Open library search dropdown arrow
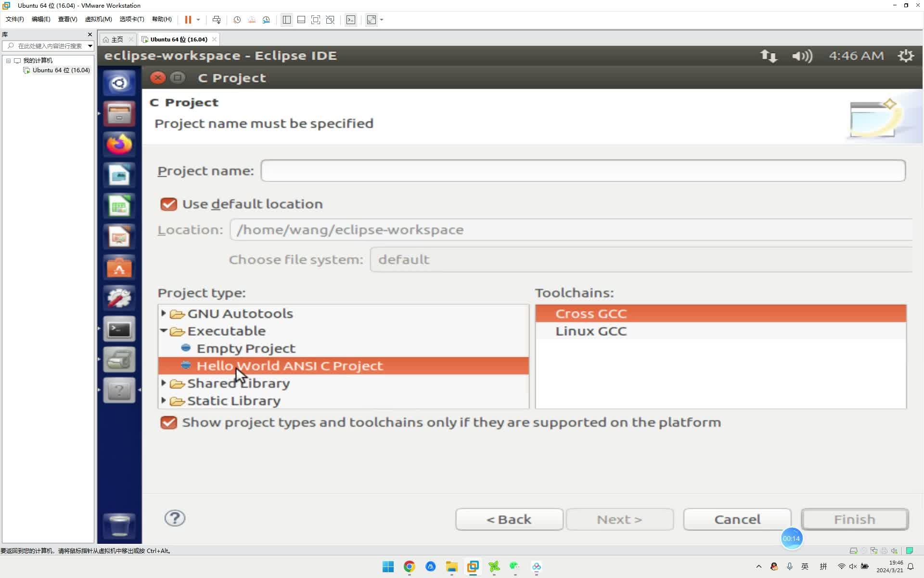 point(90,46)
